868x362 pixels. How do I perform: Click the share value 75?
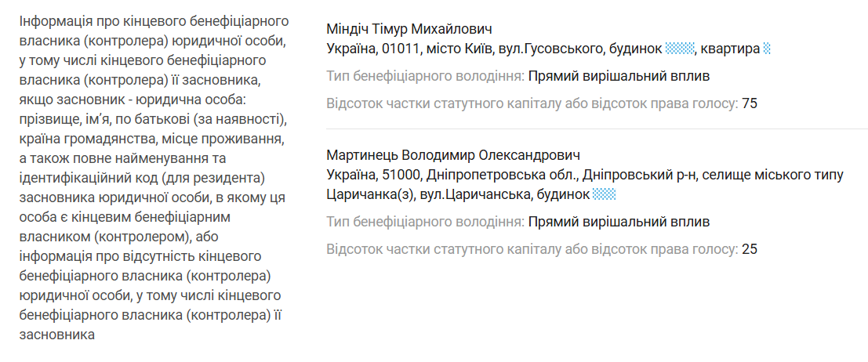tap(750, 104)
